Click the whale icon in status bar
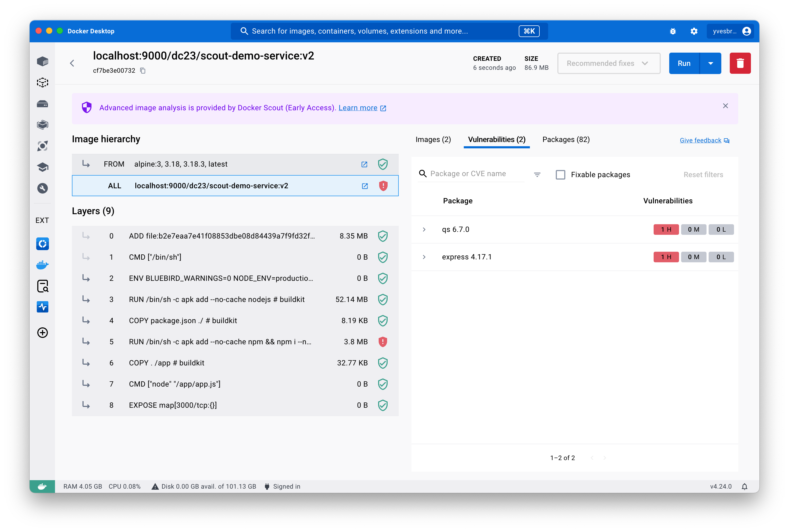This screenshot has width=789, height=532. point(42,487)
